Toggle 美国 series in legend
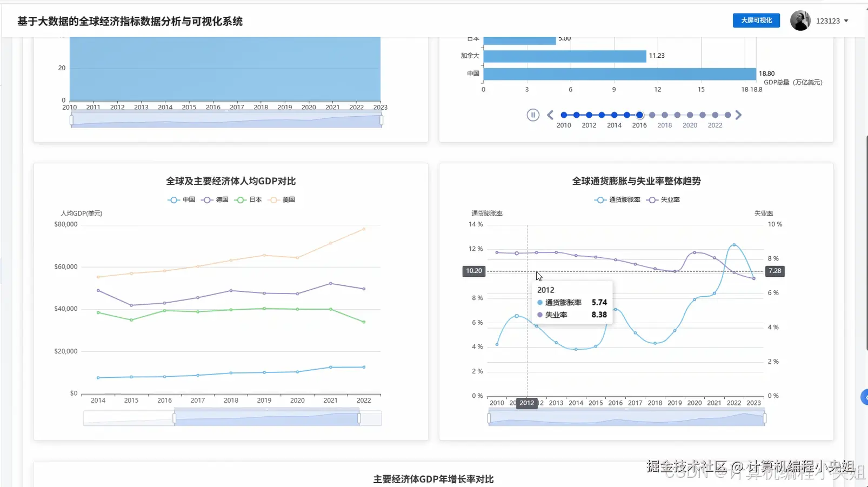The width and height of the screenshot is (868, 487). pos(282,200)
